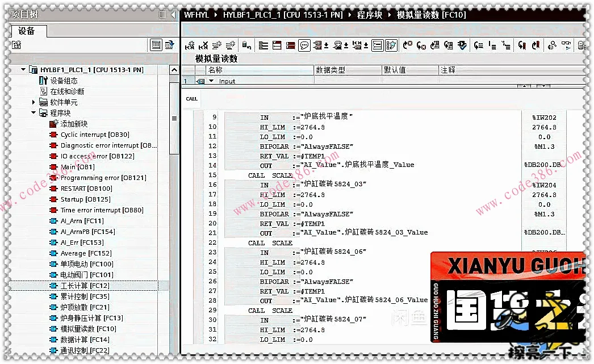Click the diagonal lines formatting icon
Image resolution: width=594 pixels, height=364 pixels.
pyautogui.click(x=506, y=45)
